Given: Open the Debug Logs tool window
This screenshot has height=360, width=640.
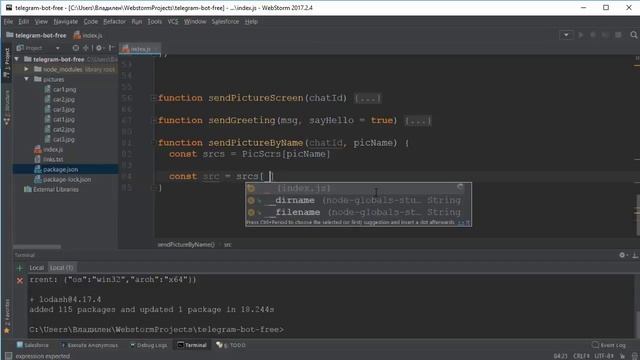Looking at the screenshot, I should (149, 345).
